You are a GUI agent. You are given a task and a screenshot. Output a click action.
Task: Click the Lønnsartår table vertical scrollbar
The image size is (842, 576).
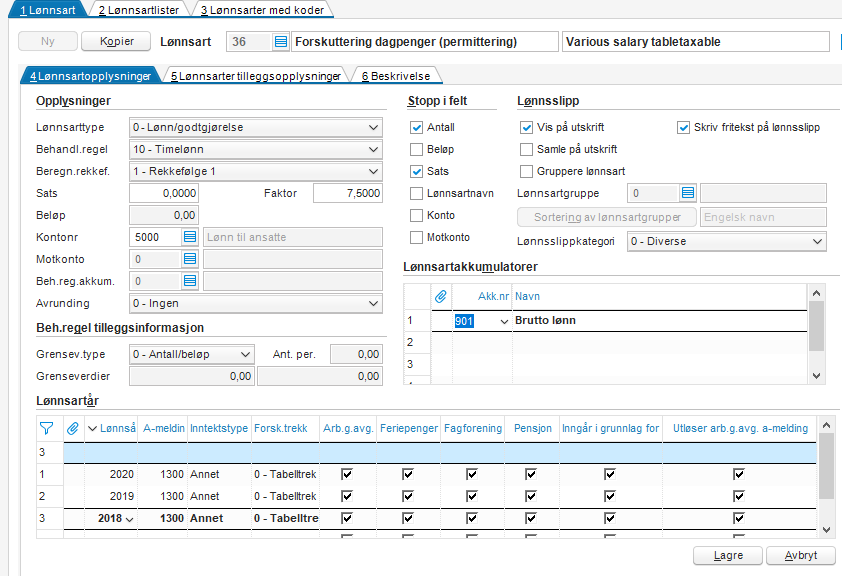tap(826, 470)
